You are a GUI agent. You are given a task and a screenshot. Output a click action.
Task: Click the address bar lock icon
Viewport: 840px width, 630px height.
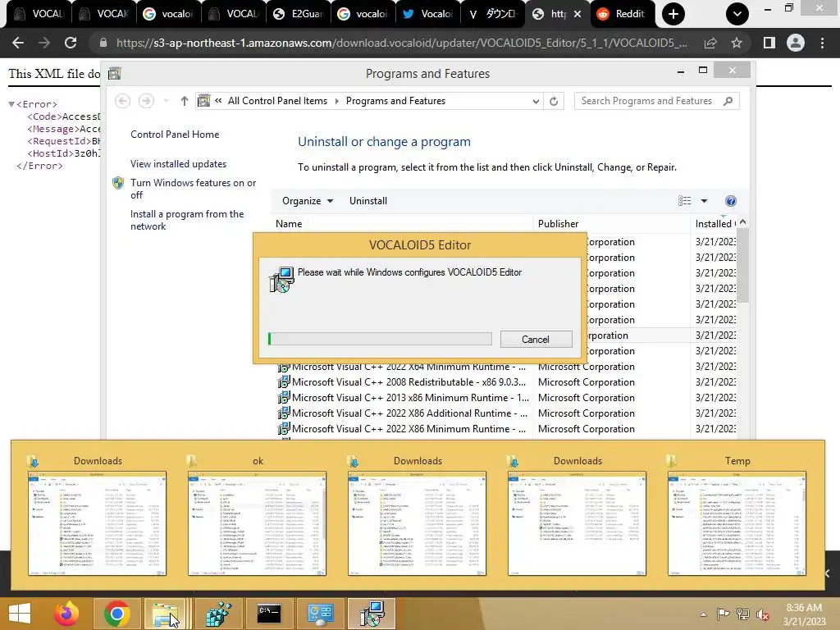(x=103, y=43)
